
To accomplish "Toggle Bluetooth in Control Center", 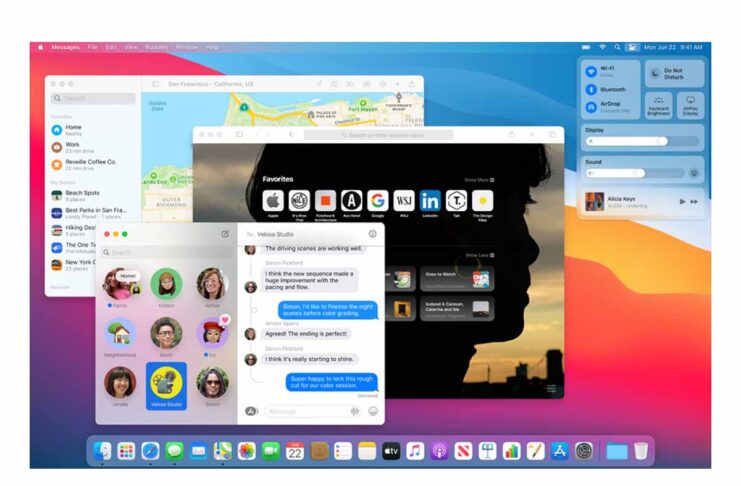I will (x=591, y=89).
